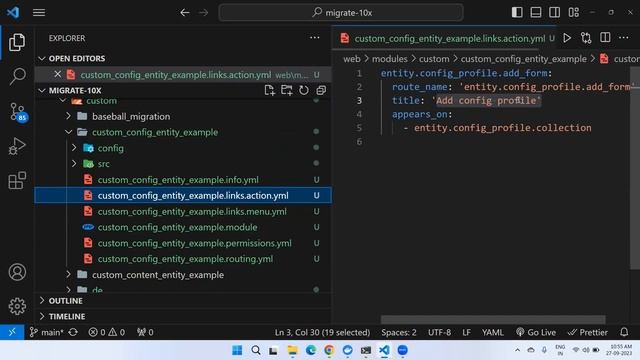Open custom_config_entity_example.permissions.yml
Viewport: 640px width, 360px height.
point(183,243)
